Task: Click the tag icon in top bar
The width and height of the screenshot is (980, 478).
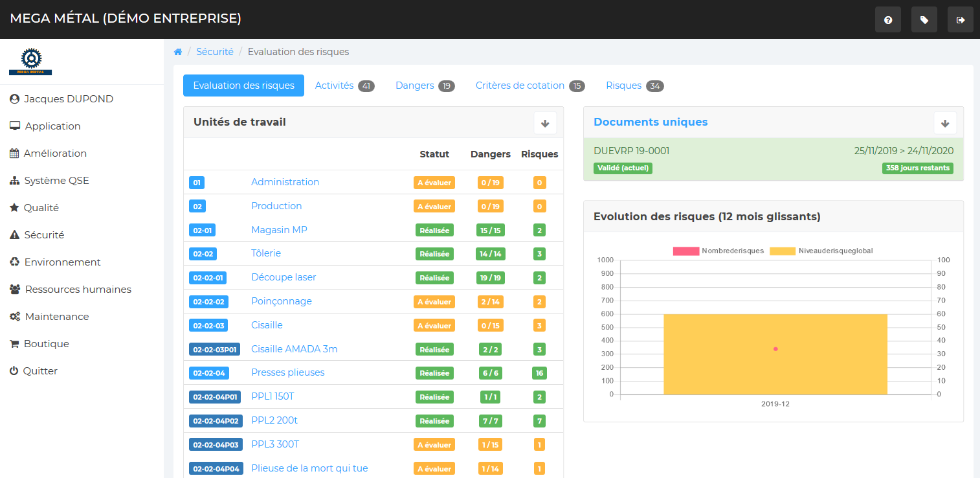Action: click(x=924, y=20)
